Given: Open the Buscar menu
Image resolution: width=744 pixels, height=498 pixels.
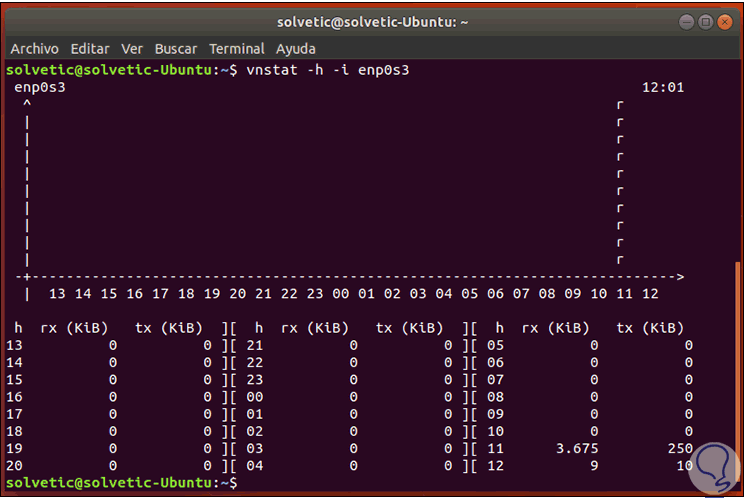Looking at the screenshot, I should click(x=176, y=49).
